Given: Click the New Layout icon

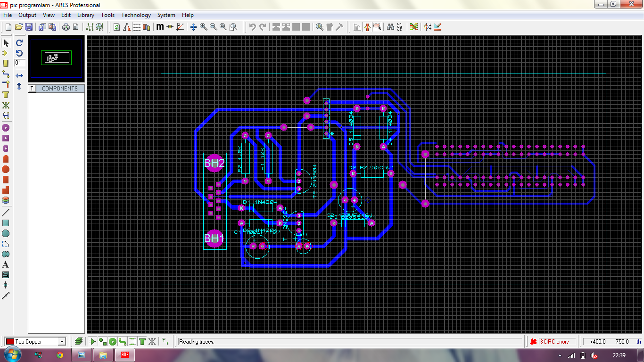Looking at the screenshot, I should coord(8,27).
